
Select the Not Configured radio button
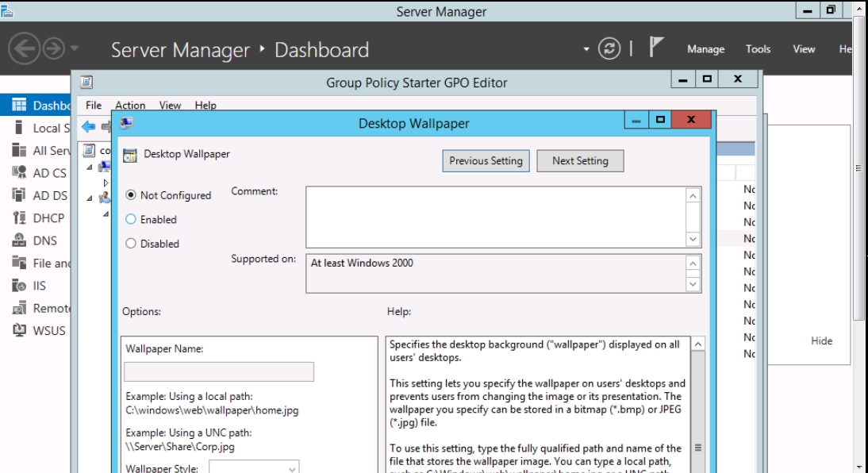coord(131,195)
